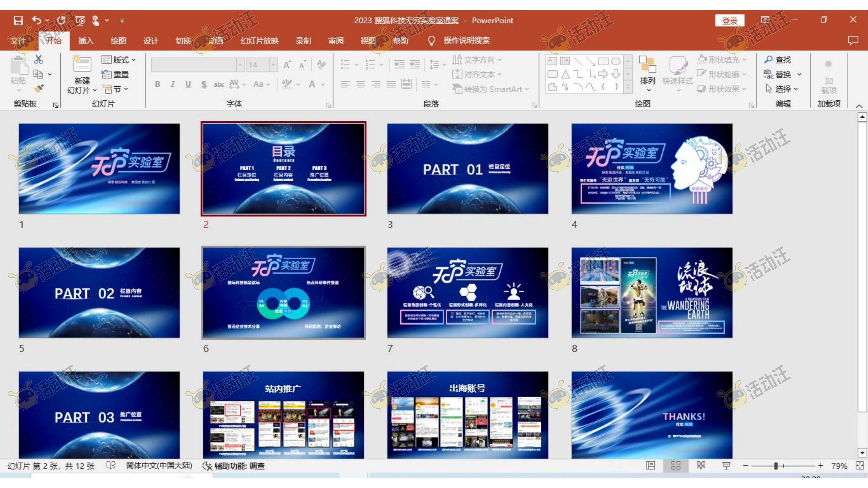Click the Cut scissors icon
This screenshot has width=868, height=488.
tap(38, 60)
